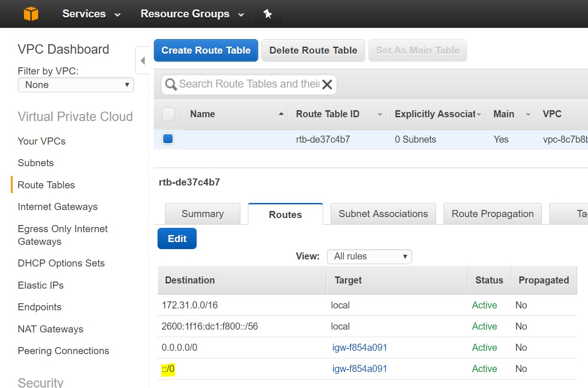Click destination 0.0.0.0/0

pos(179,348)
